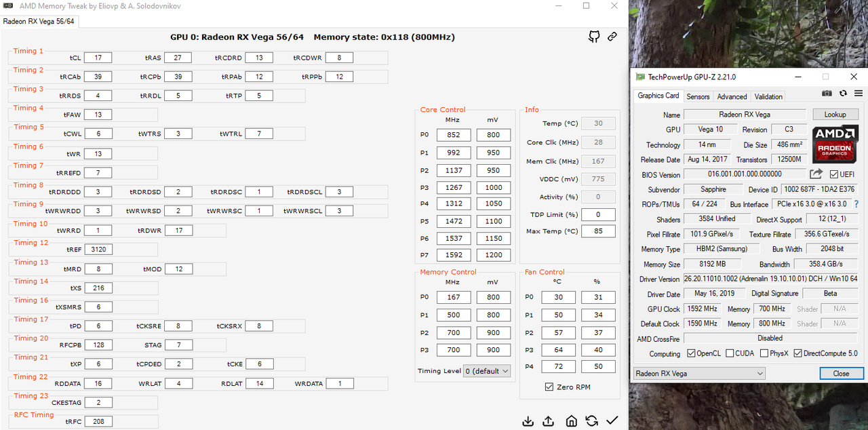Image resolution: width=868 pixels, height=430 pixels.
Task: Click the RFCPB value field showing 128
Action: click(x=98, y=345)
